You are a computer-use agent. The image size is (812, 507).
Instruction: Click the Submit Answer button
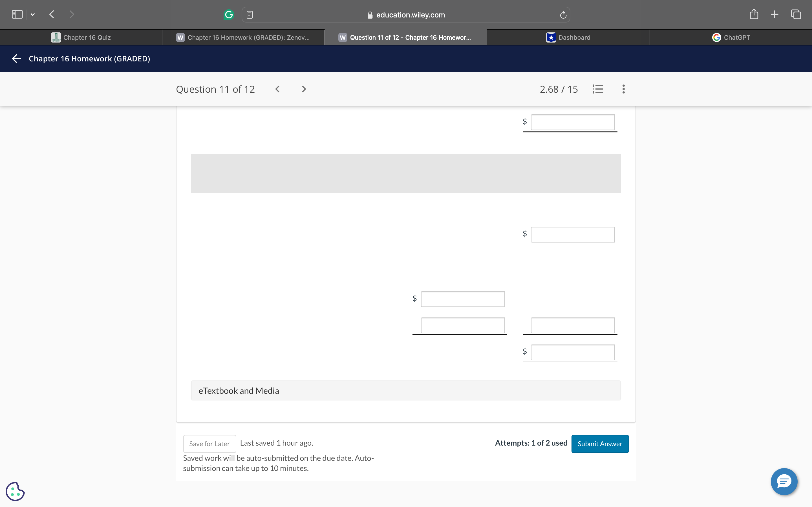pos(600,444)
